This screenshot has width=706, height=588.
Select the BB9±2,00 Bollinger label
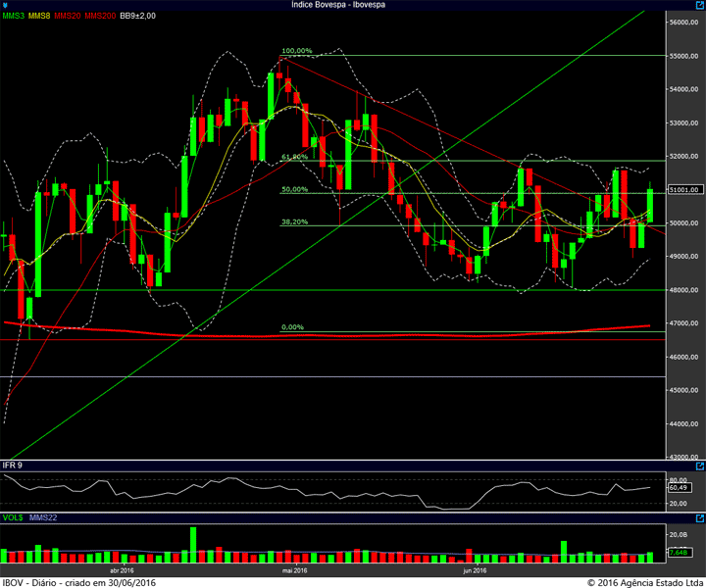pyautogui.click(x=137, y=16)
